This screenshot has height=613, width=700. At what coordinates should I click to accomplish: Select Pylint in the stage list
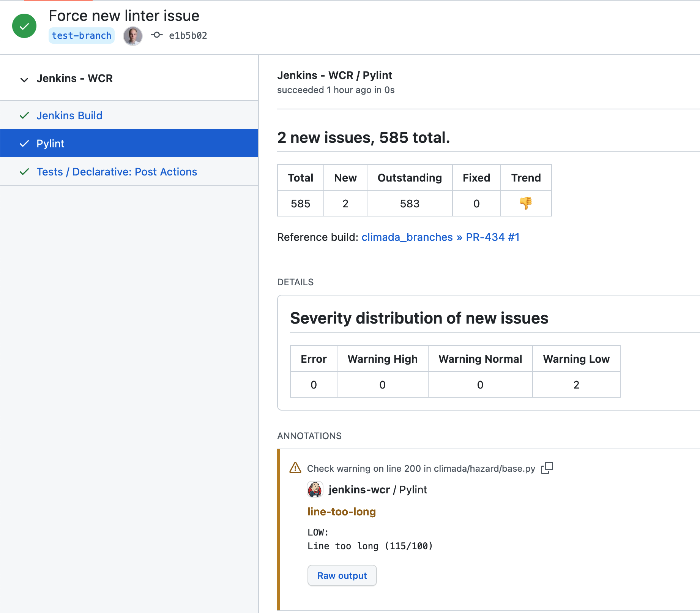point(50,144)
